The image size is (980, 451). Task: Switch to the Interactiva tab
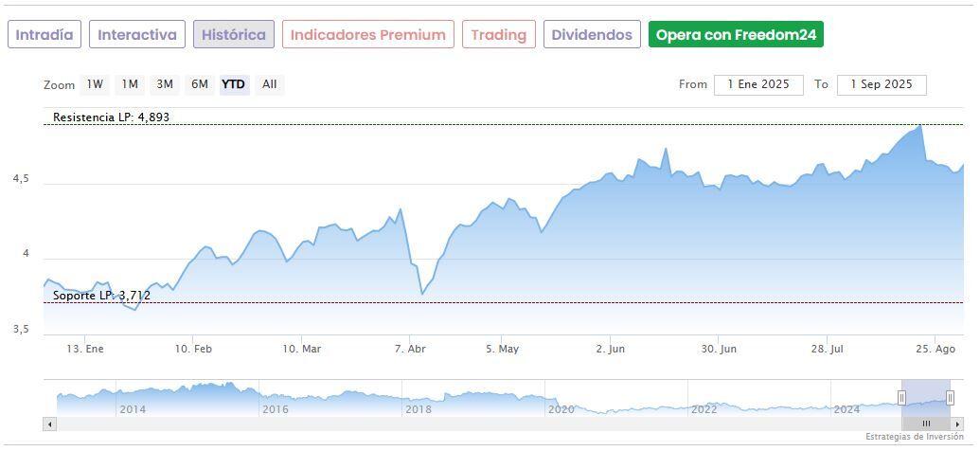coord(137,35)
